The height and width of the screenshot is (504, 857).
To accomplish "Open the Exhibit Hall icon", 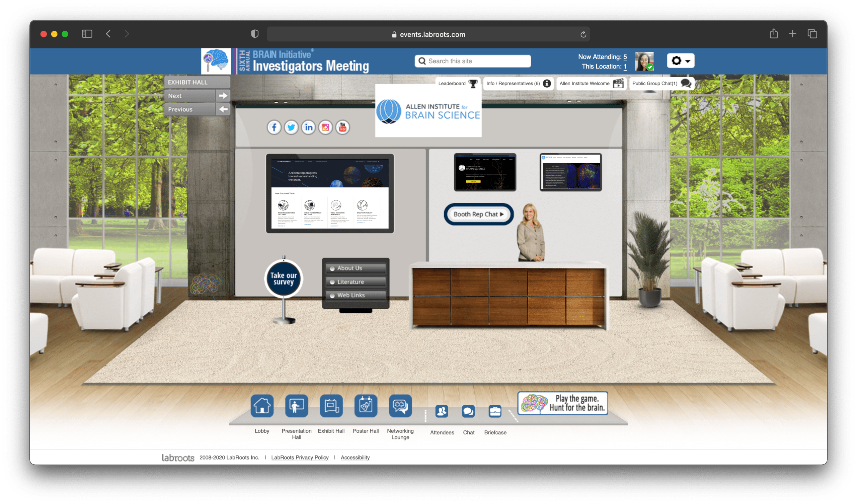I will (331, 406).
